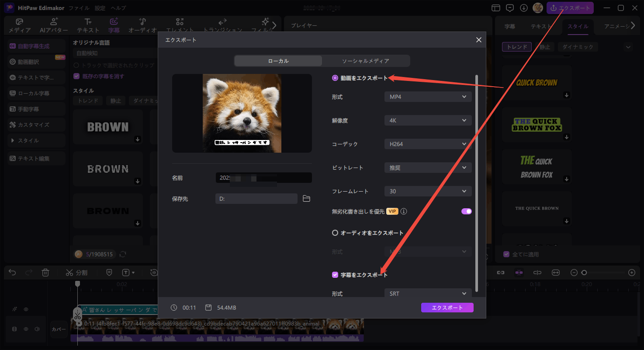The height and width of the screenshot is (350, 644).
Task: Click the undo arrow in timeline toolbar
Action: click(x=12, y=273)
